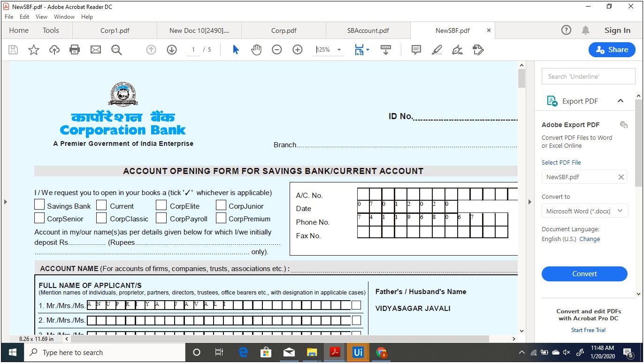
Task: Bookmark the file with the star icon
Action: coord(34,50)
